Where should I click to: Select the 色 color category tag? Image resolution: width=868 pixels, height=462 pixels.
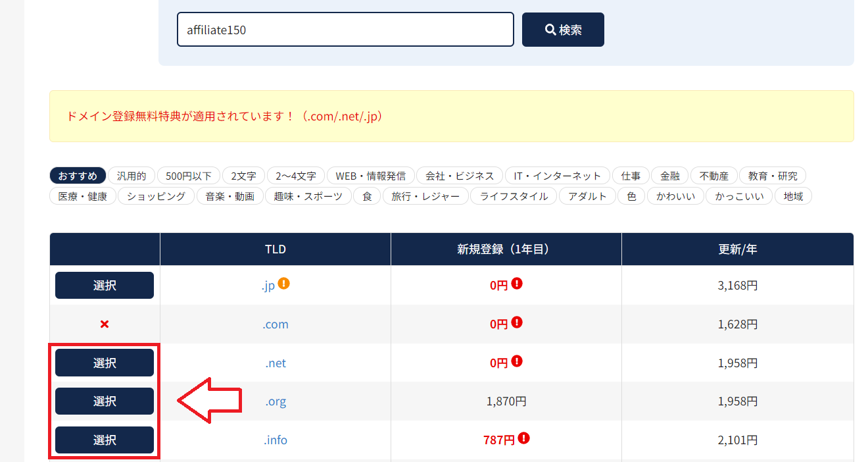coord(631,196)
